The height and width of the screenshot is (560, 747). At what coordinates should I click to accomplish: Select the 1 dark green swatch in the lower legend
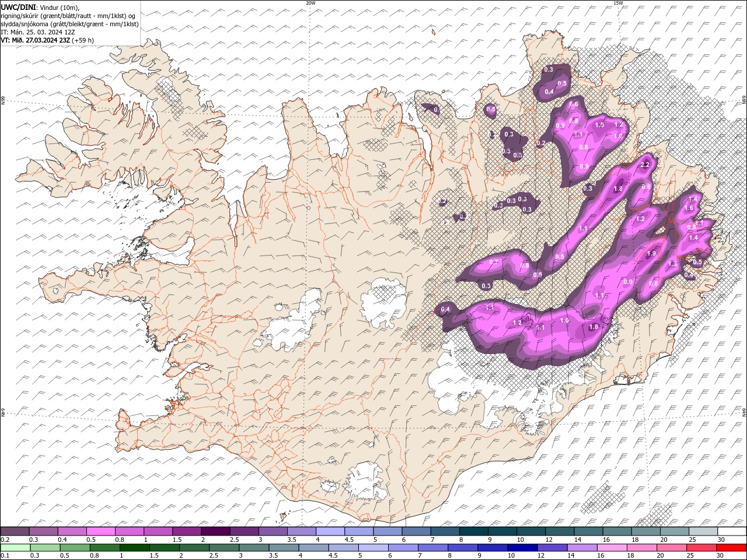pyautogui.click(x=134, y=547)
